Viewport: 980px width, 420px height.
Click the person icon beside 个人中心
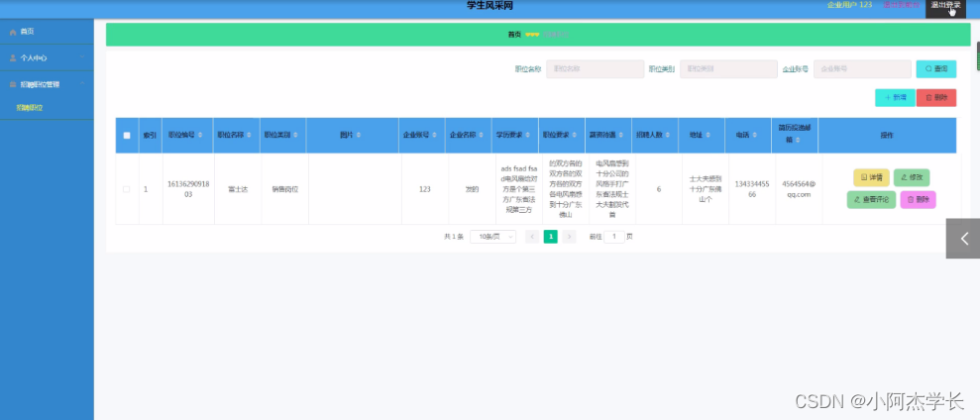tap(13, 57)
